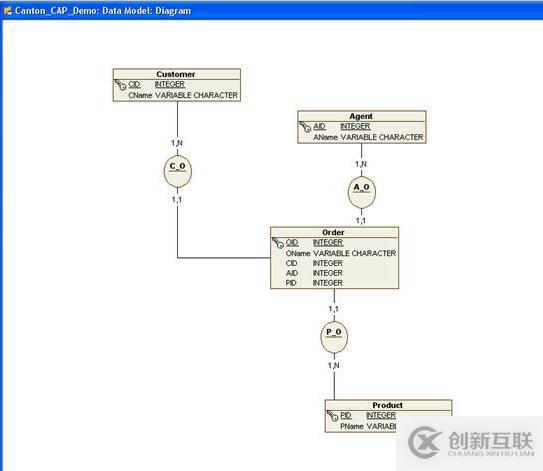Image resolution: width=543 pixels, height=471 pixels.
Task: Click the 1,N cardinality label above Product
Action: click(333, 365)
